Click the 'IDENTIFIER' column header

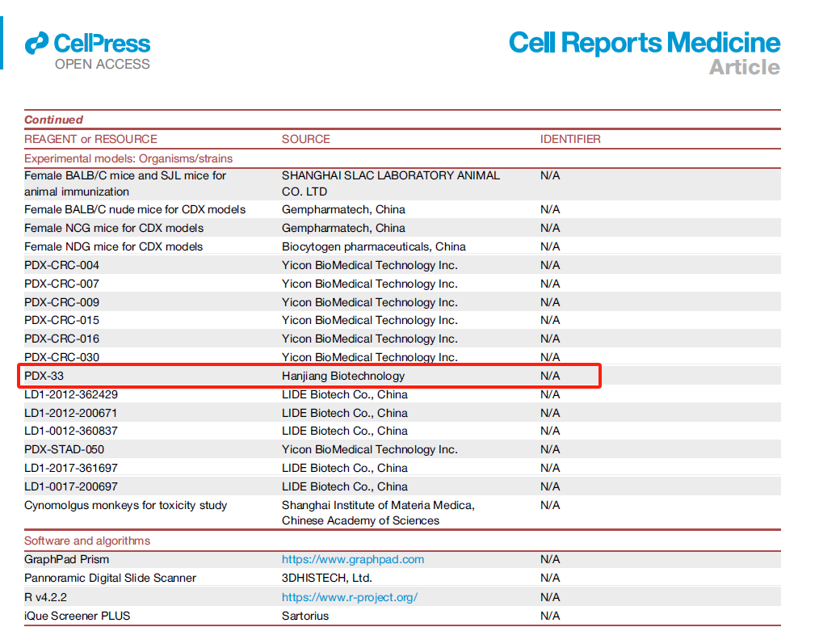point(570,139)
